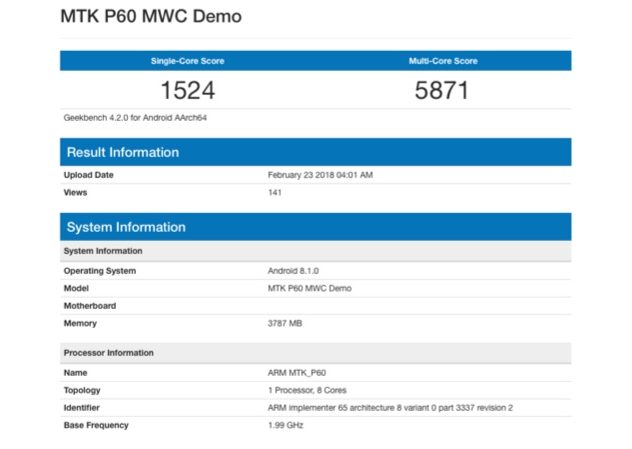The width and height of the screenshot is (632, 449).
Task: Click the Processor Information table subheader
Action: (109, 353)
